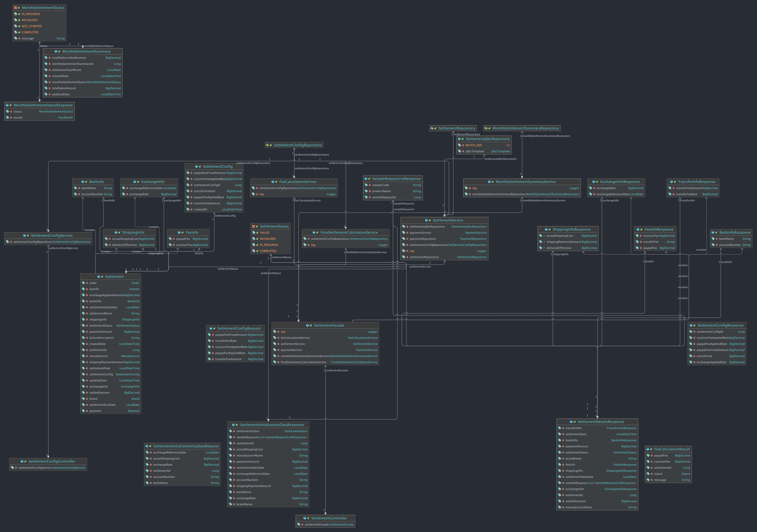Click the sampleCode field row
Viewport: 757px width, 532px height.
(x=393, y=185)
